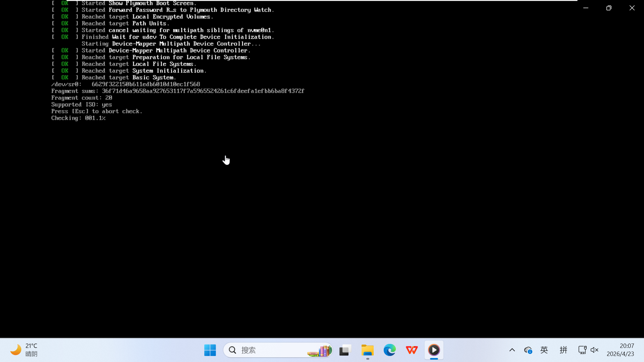
Task: Click the books search highlight image
Action: [x=320, y=351]
